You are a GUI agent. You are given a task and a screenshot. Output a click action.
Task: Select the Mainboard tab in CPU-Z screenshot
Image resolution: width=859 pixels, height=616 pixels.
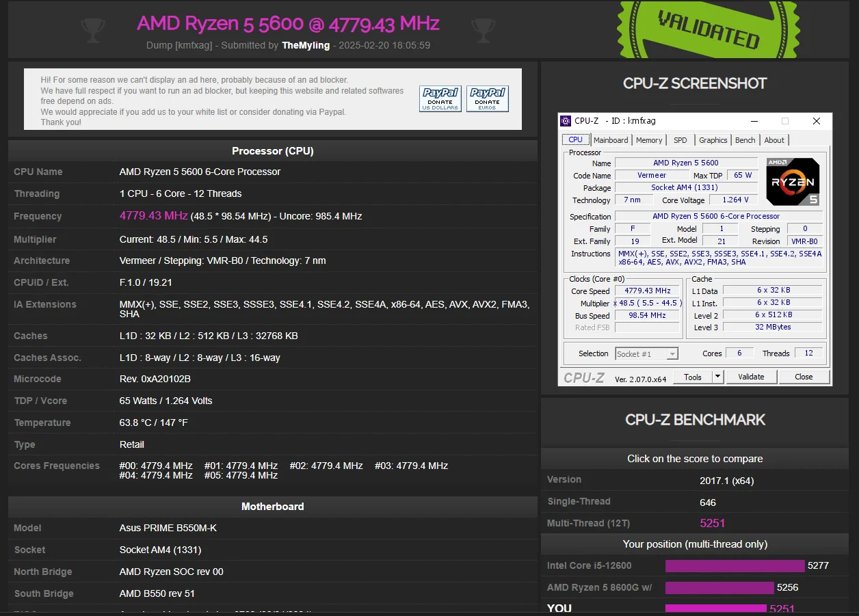click(611, 140)
